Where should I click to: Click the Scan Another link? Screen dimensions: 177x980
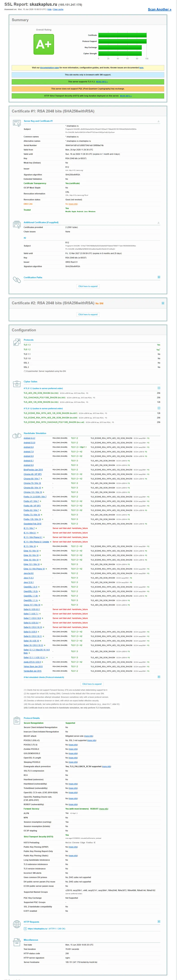point(159,9)
